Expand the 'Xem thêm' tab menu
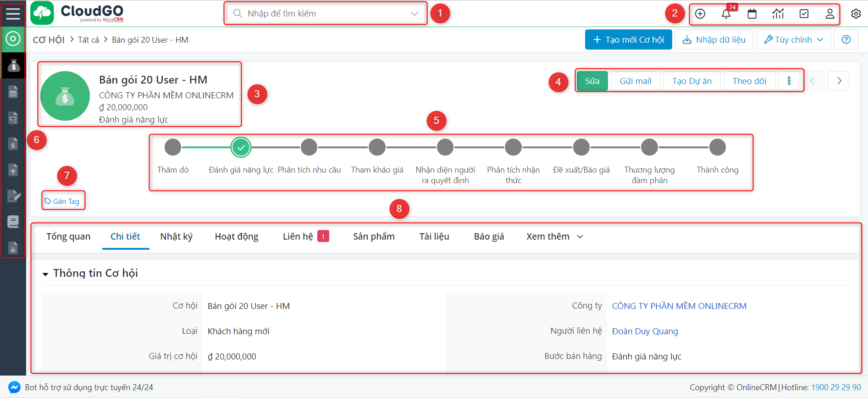Image resolution: width=868 pixels, height=398 pixels. tap(554, 236)
